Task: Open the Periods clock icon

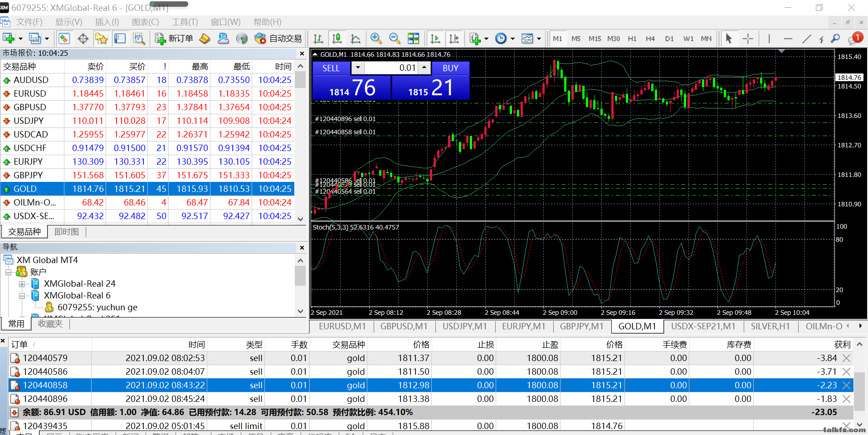Action: click(x=501, y=39)
